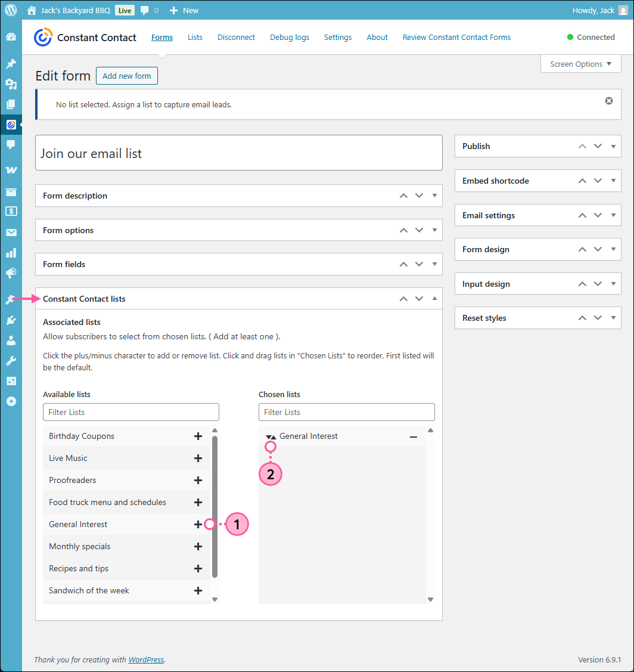The height and width of the screenshot is (672, 634).
Task: Open the Debug logs menu item
Action: pos(289,37)
